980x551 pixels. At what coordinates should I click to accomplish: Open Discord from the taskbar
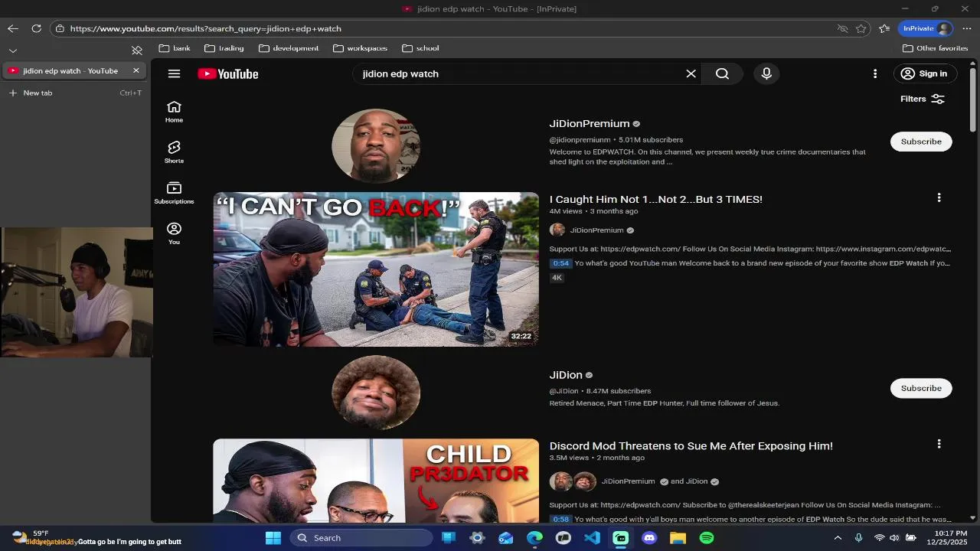coord(649,538)
